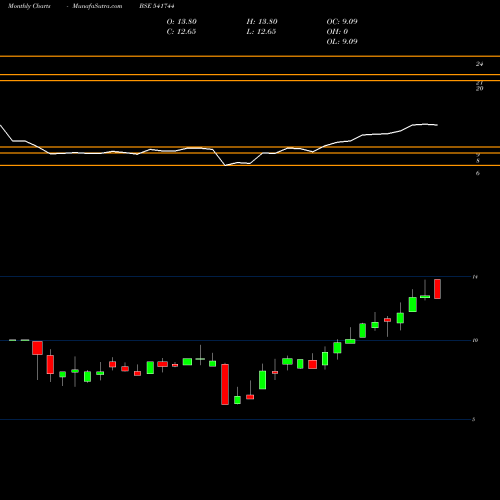Click the high value H: 13.80

point(262,22)
